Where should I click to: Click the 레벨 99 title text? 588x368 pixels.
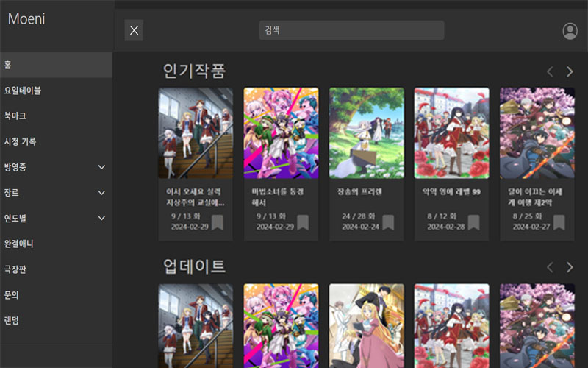(451, 192)
